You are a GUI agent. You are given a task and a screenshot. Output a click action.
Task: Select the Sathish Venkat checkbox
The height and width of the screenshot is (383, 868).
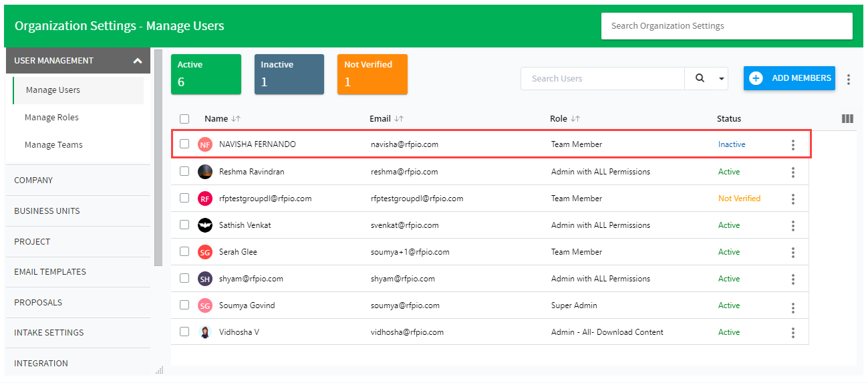coord(184,225)
